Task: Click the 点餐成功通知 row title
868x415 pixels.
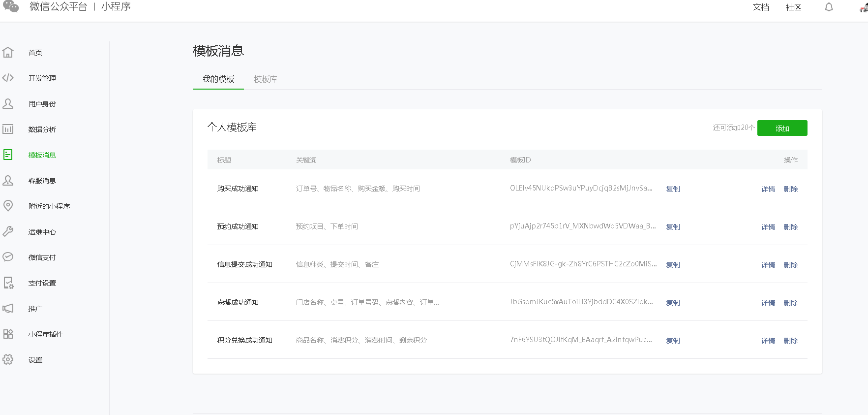Action: 238,302
